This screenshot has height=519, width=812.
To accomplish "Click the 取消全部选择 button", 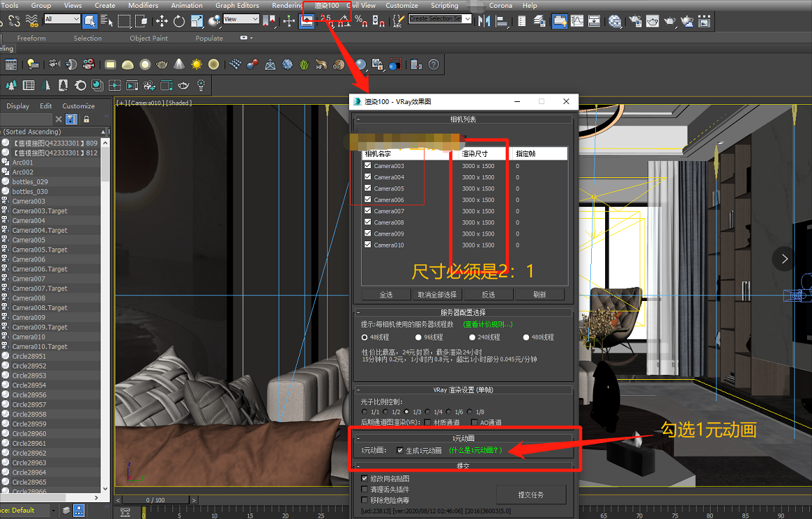I will (437, 295).
